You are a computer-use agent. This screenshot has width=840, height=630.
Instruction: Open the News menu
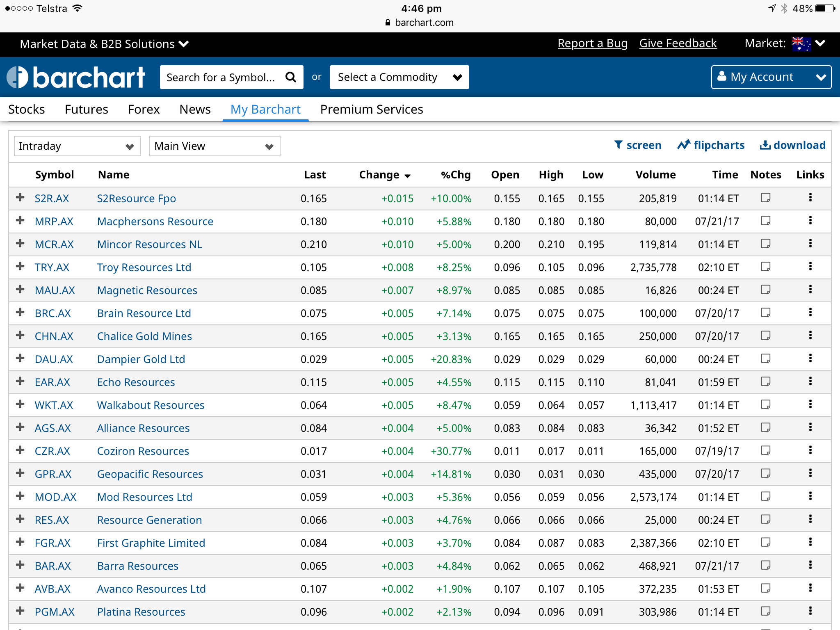click(x=195, y=110)
